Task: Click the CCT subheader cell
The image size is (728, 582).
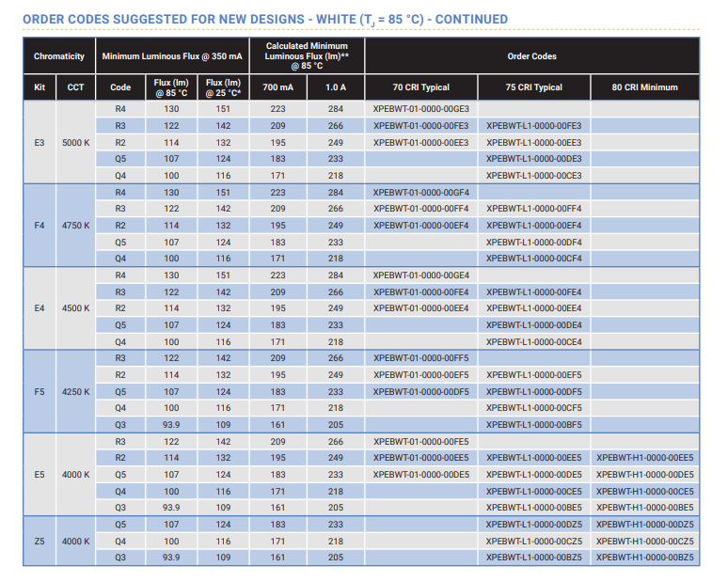Action: [75, 87]
